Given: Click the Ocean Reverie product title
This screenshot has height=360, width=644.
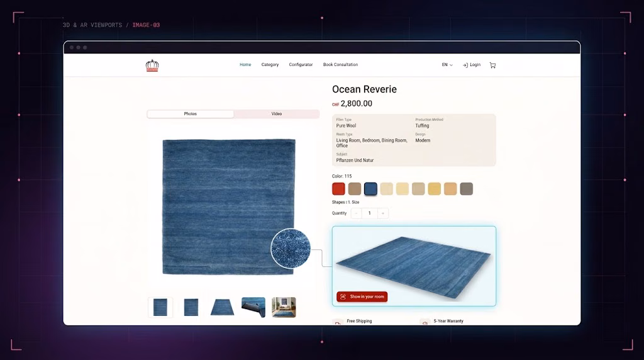Looking at the screenshot, I should click(364, 89).
